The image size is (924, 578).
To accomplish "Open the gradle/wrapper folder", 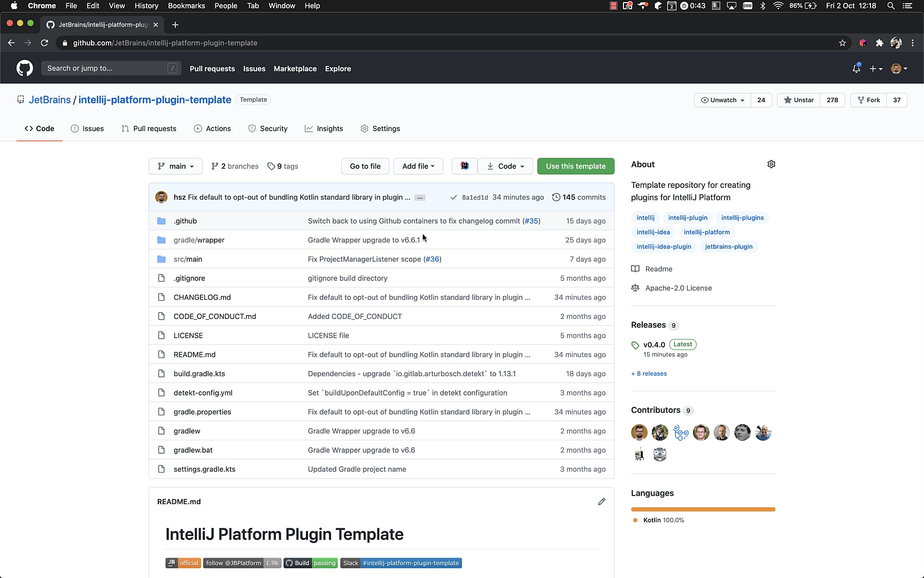I will point(199,240).
